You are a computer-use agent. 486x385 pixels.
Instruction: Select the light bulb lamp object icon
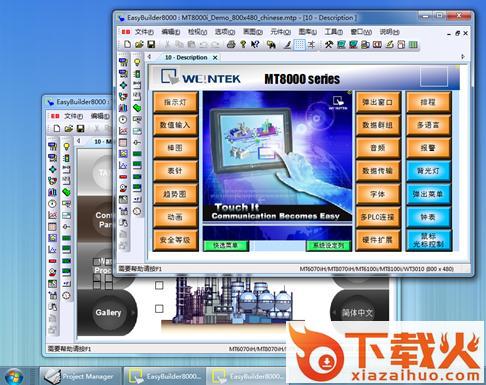click(137, 62)
